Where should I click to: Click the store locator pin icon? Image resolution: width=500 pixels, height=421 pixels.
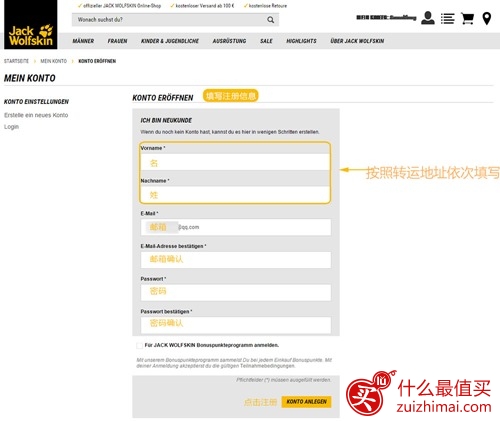pos(487,19)
